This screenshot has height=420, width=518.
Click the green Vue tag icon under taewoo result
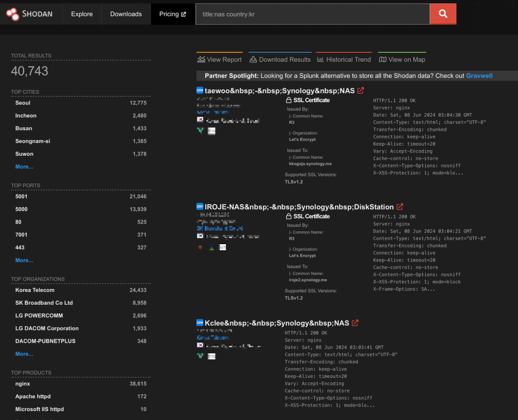click(201, 131)
